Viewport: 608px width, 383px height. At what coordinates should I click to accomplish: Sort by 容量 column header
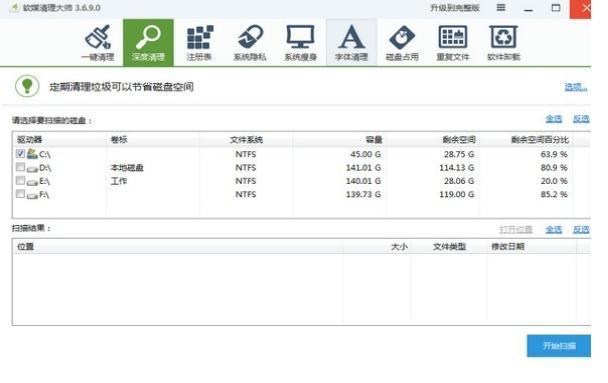coord(339,140)
